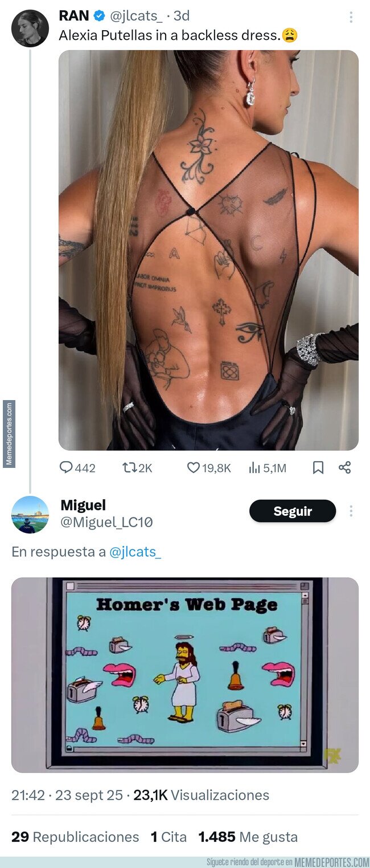Open the backless dress photo
The height and width of the screenshot is (868, 370).
[x=208, y=250]
